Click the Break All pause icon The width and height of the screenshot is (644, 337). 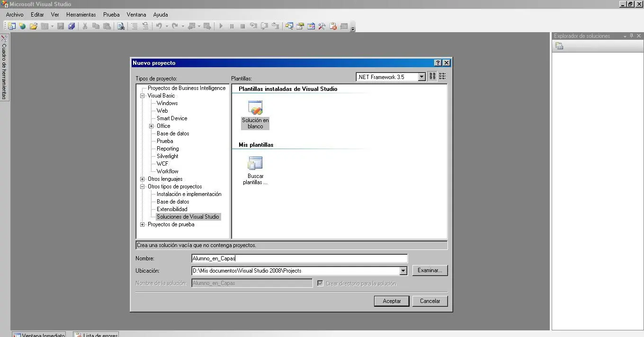coord(232,26)
